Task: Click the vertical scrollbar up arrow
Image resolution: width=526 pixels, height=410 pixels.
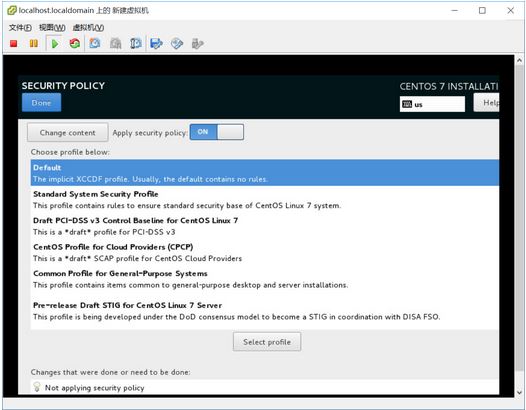Action: click(520, 60)
